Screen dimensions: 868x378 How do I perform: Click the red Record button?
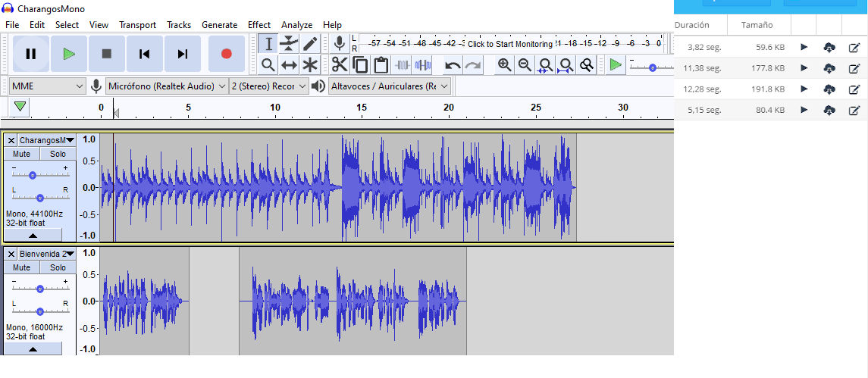tap(226, 54)
